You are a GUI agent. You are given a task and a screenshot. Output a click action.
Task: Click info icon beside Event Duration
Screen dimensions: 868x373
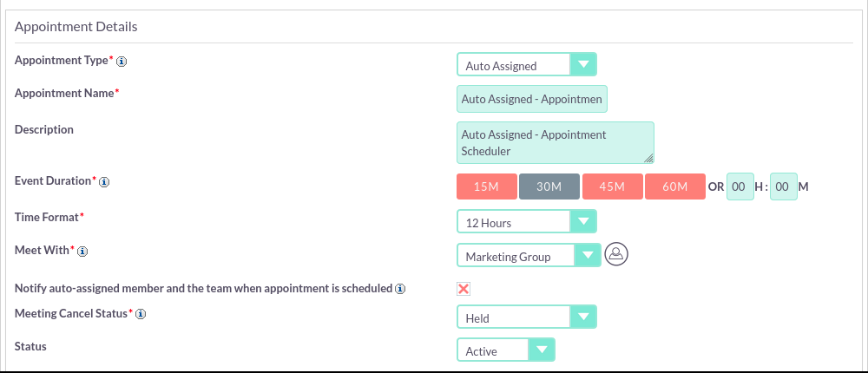click(104, 181)
